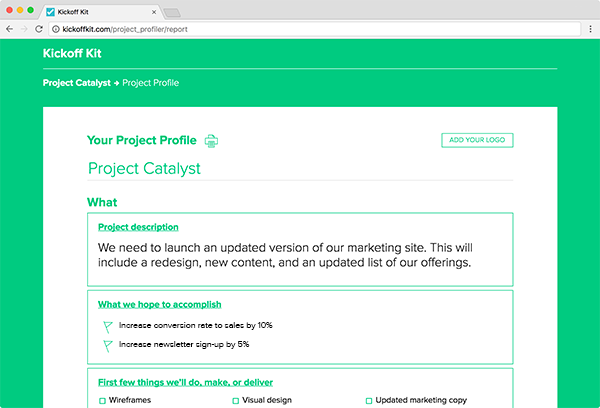The width and height of the screenshot is (600, 408).
Task: Open a new browser tab
Action: pyautogui.click(x=172, y=13)
